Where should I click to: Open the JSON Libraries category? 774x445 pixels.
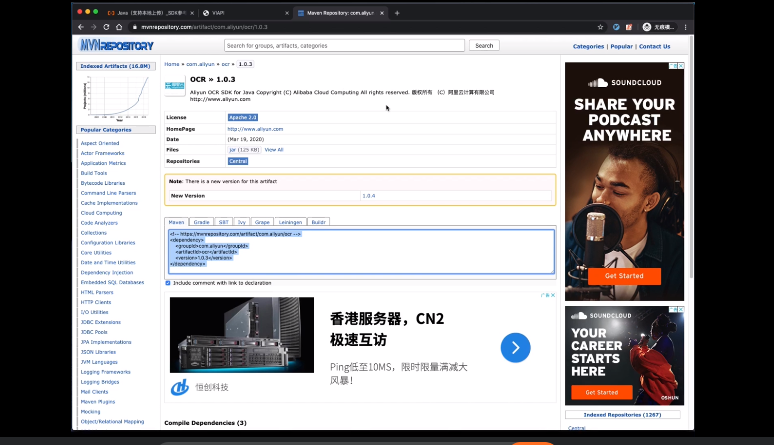98,352
